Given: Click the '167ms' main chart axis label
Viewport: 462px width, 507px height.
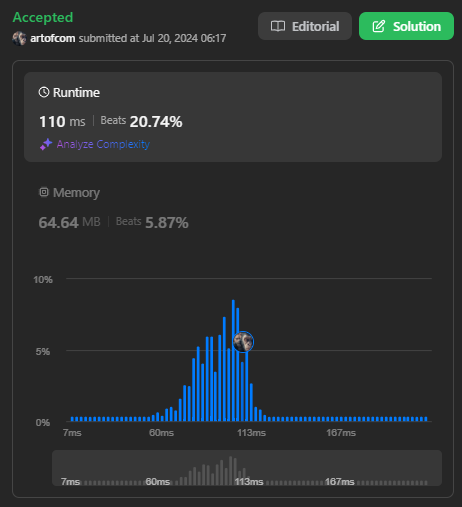Looking at the screenshot, I should pyautogui.click(x=341, y=433).
